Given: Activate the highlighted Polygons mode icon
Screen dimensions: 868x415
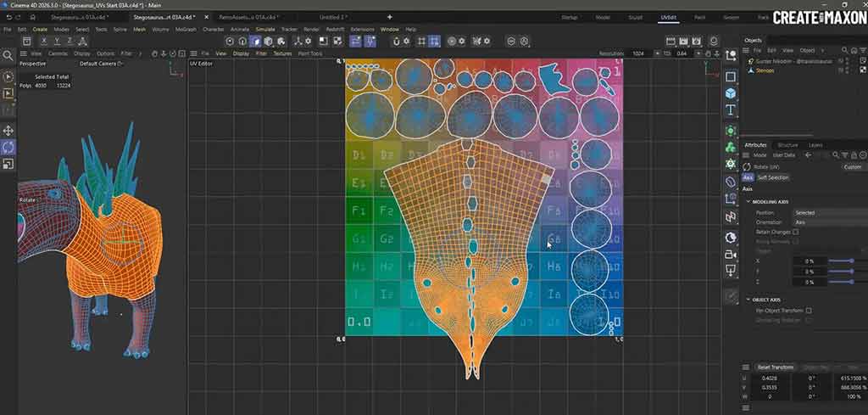Looking at the screenshot, I should 255,41.
